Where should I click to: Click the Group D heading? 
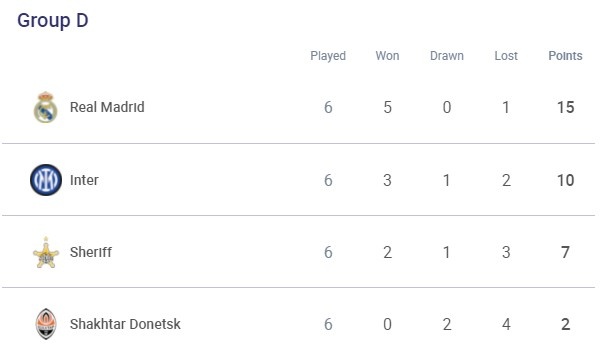click(x=53, y=20)
